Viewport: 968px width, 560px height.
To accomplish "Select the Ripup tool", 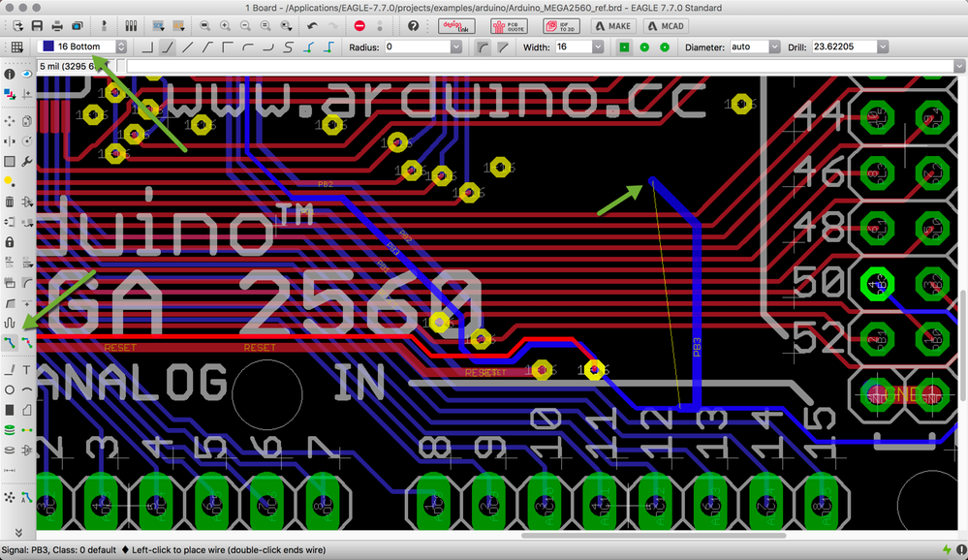I will (x=26, y=343).
